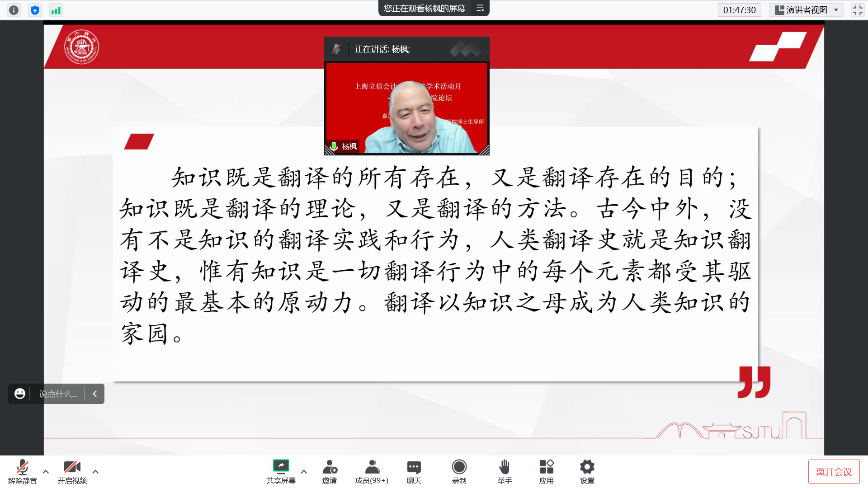The height and width of the screenshot is (488, 868).
Task: Open the Invite participants icon
Action: coord(330,471)
